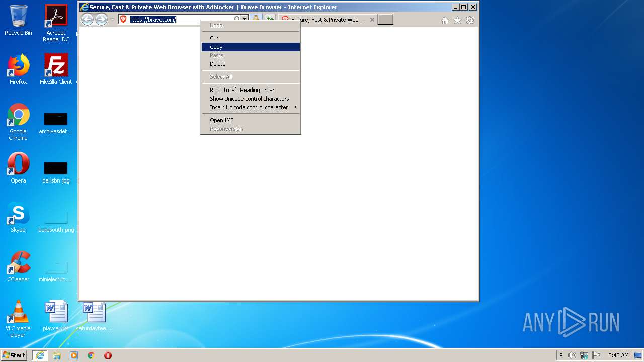Choose Copy from the context menu
Screen dimensions: 644x362
point(251,47)
